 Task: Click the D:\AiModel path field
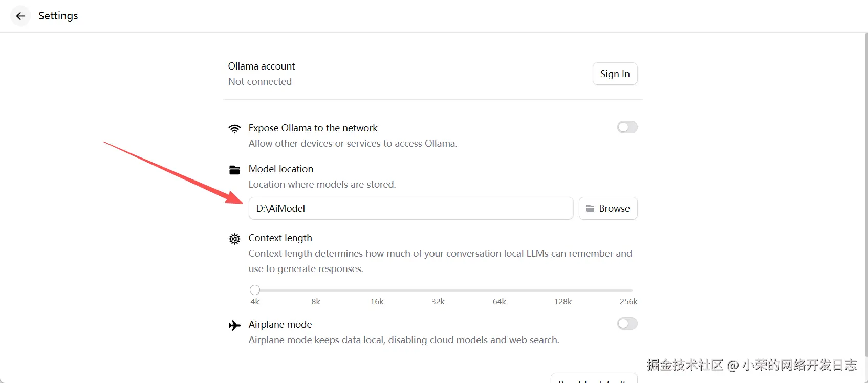pos(410,208)
